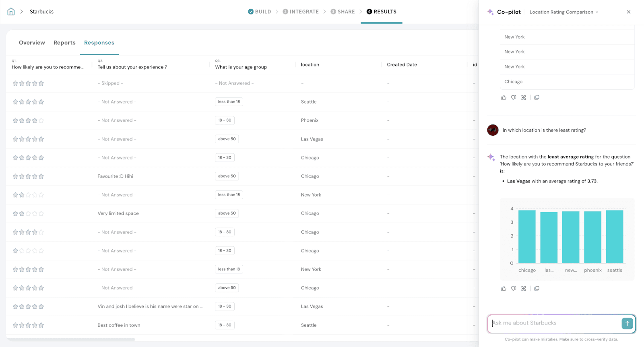Click the atom icon below bar chart
This screenshot has height=347, width=644.
[x=524, y=289]
